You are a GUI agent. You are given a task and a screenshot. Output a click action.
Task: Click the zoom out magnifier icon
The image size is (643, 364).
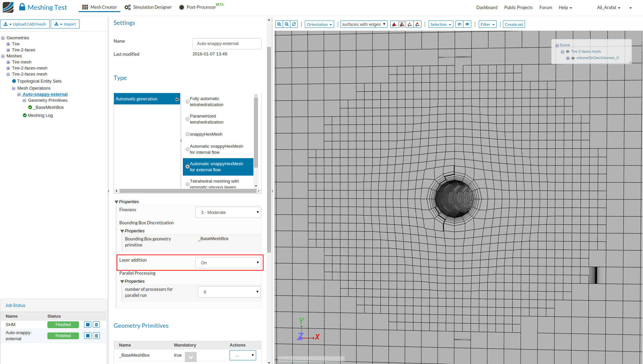[x=287, y=24]
